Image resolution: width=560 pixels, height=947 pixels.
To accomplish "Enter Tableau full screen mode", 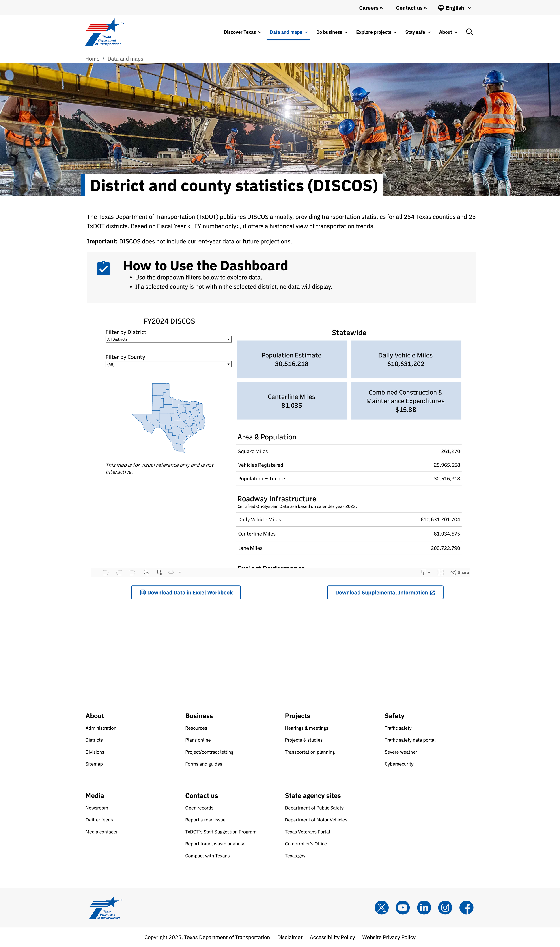I will (x=440, y=572).
